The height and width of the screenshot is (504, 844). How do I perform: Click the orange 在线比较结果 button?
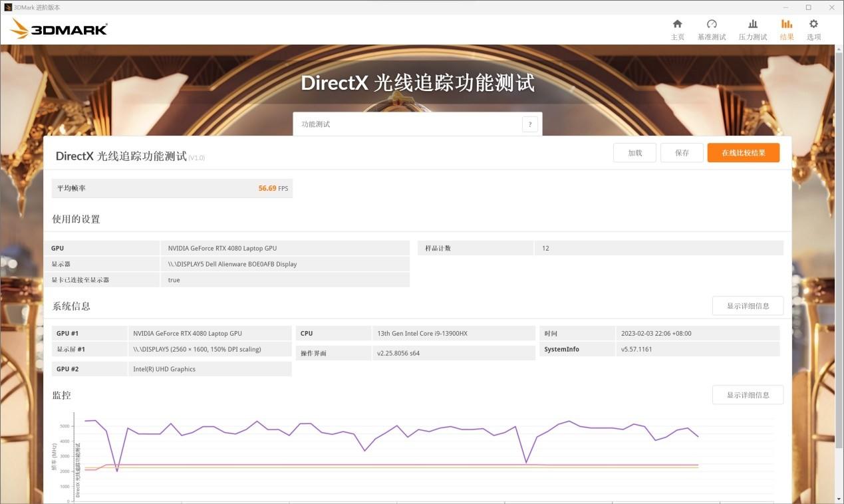(743, 153)
